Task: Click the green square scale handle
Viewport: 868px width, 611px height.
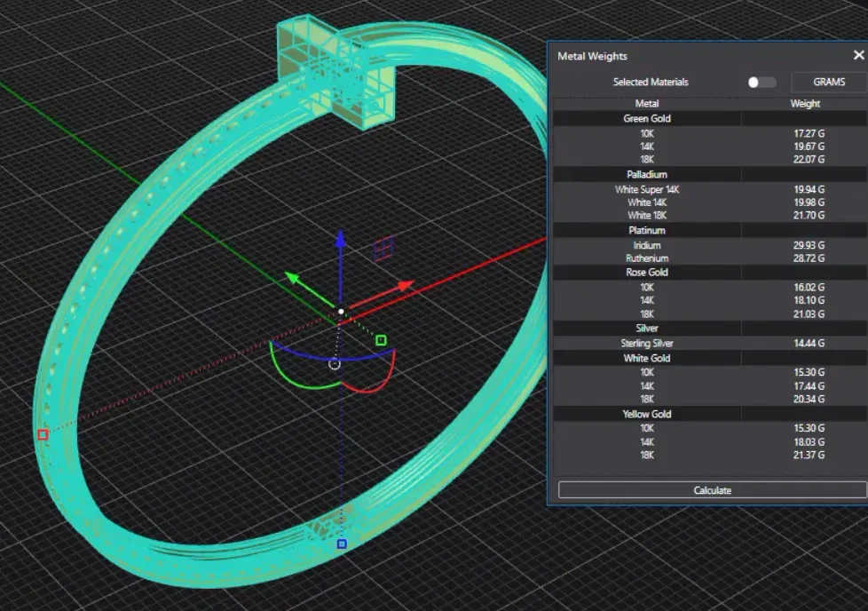Action: [x=381, y=340]
